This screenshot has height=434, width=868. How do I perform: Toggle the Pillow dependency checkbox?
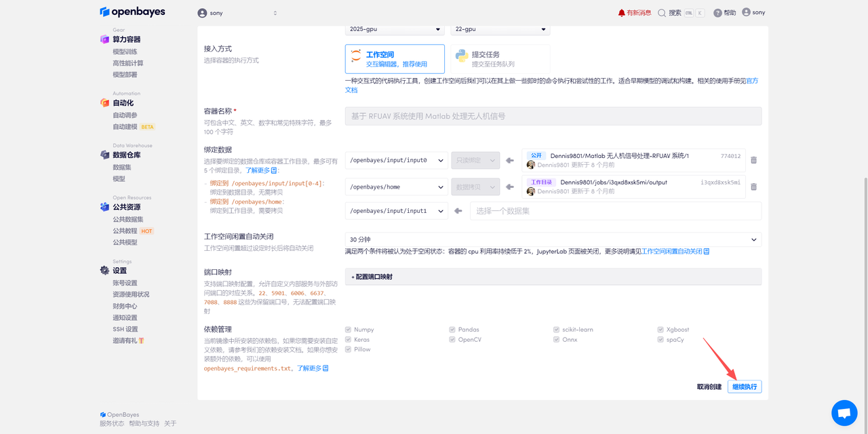click(348, 349)
